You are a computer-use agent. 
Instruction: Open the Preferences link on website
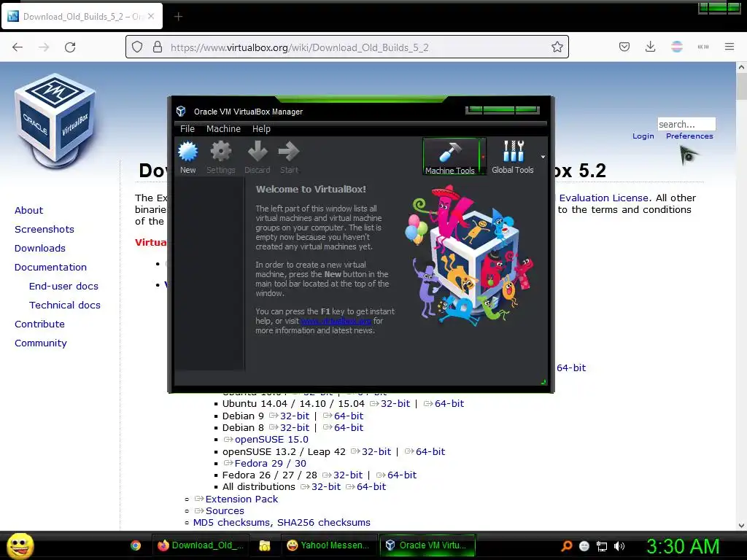[x=689, y=136]
